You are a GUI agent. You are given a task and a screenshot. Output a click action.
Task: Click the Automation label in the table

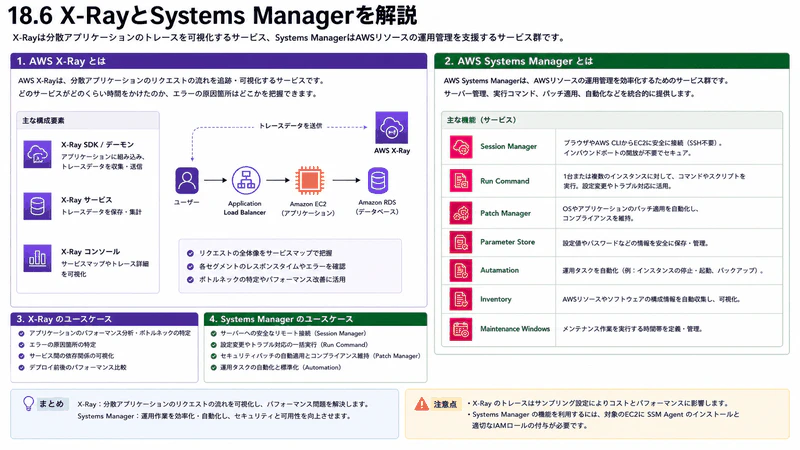499,270
